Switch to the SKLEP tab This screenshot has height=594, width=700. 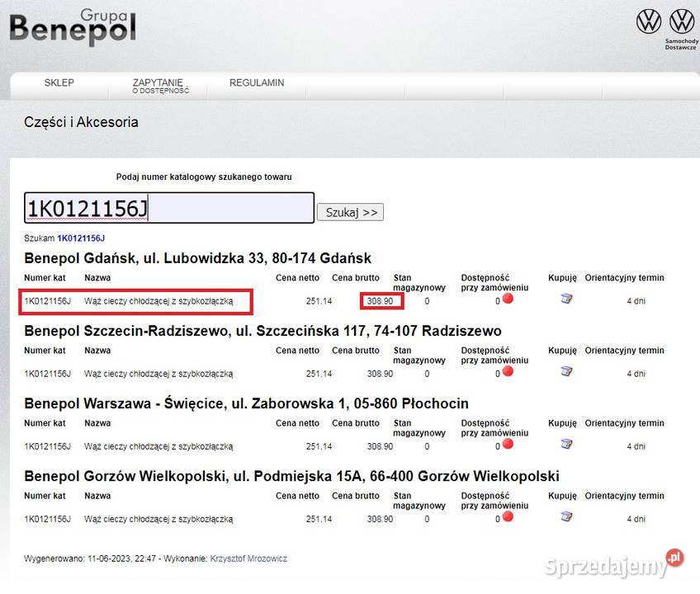(59, 82)
